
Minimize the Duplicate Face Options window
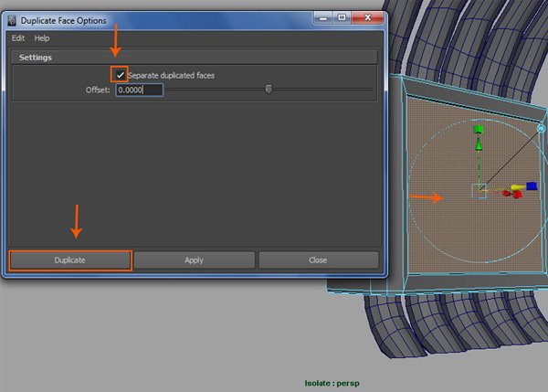coord(323,17)
